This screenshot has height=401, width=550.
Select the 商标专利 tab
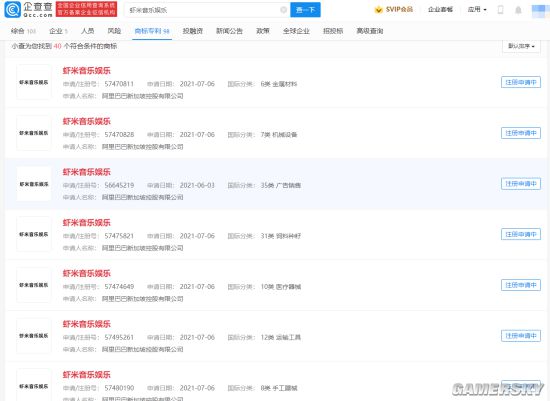[152, 31]
